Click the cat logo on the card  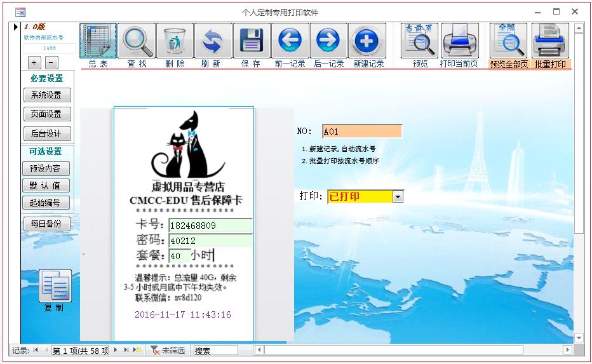[188, 145]
